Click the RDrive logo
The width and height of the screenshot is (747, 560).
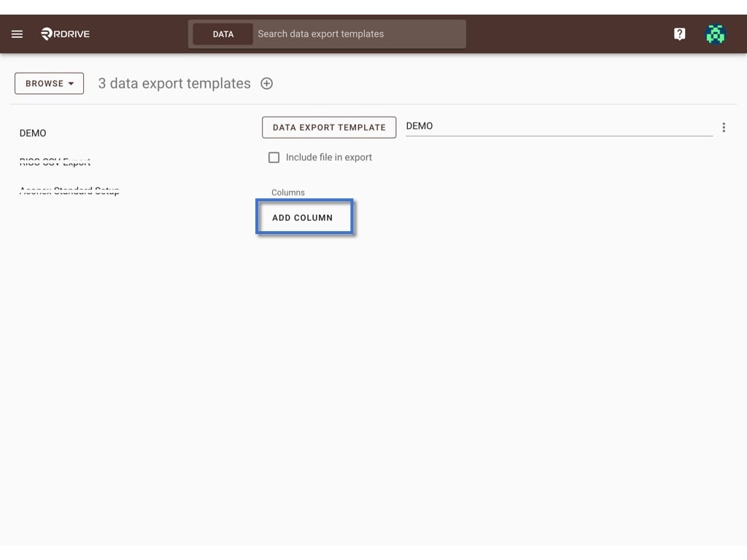tap(65, 34)
